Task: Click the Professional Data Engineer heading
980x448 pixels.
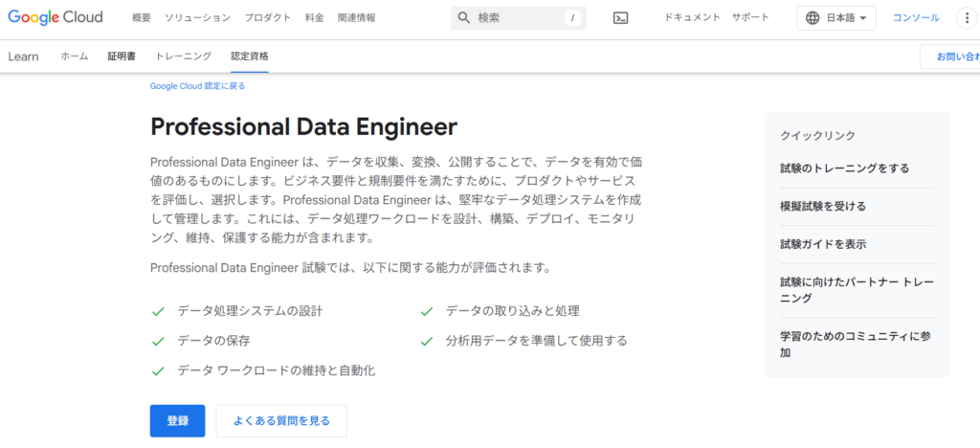Action: (x=303, y=127)
